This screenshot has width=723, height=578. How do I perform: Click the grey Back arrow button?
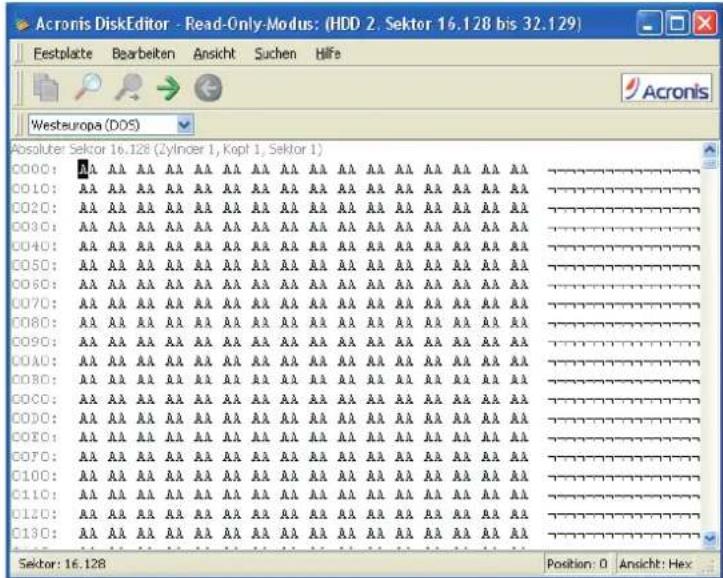208,88
